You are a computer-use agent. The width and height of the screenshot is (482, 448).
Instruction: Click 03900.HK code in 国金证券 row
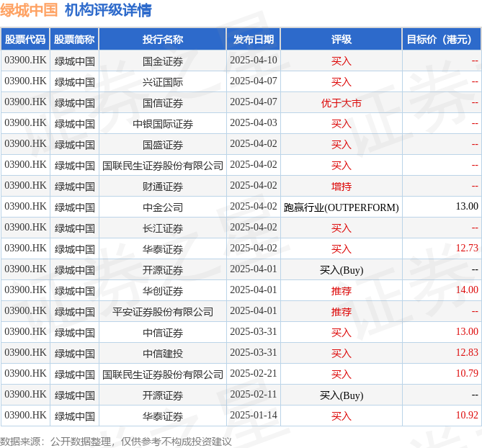coord(25,61)
